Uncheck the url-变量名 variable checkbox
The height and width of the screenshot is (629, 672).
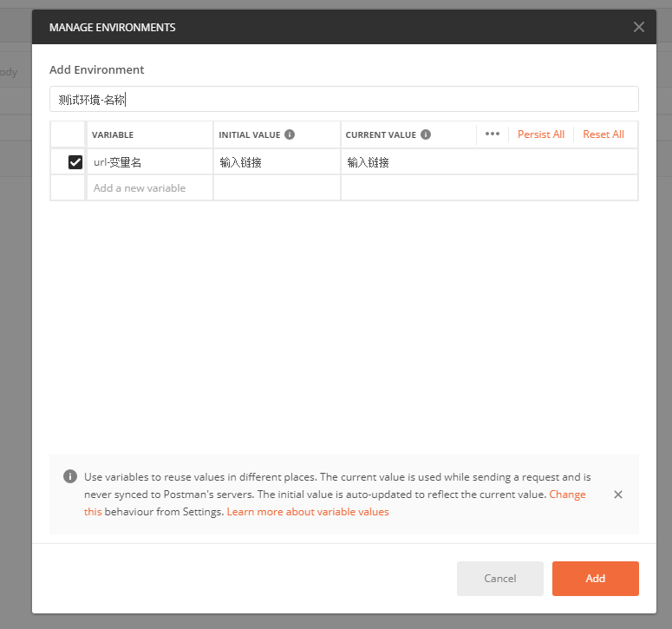(75, 162)
